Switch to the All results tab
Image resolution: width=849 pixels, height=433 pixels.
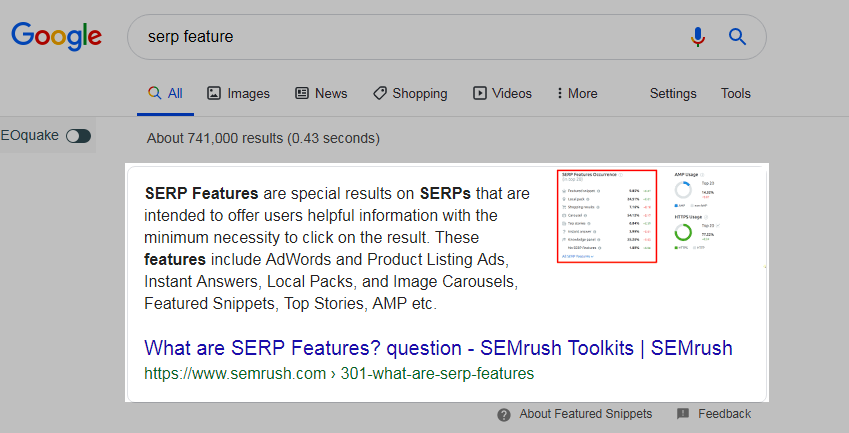[165, 93]
